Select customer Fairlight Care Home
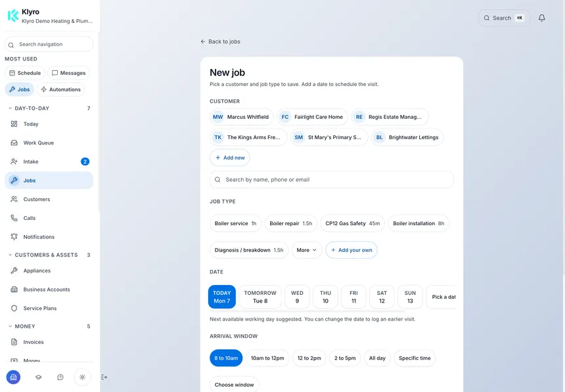 click(313, 117)
